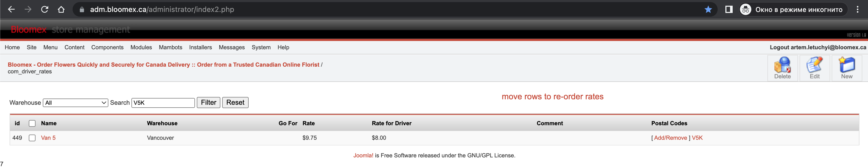Open the Bloomex site breadcrumb link
The image size is (868, 168).
[163, 65]
